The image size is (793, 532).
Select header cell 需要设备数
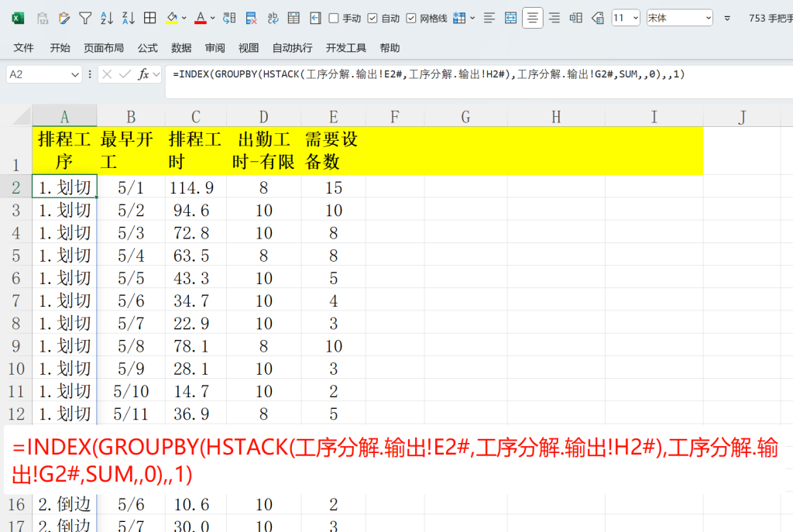coord(333,151)
